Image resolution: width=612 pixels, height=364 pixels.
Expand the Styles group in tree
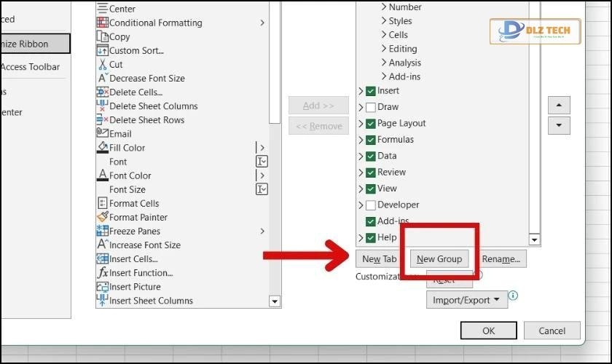[384, 21]
